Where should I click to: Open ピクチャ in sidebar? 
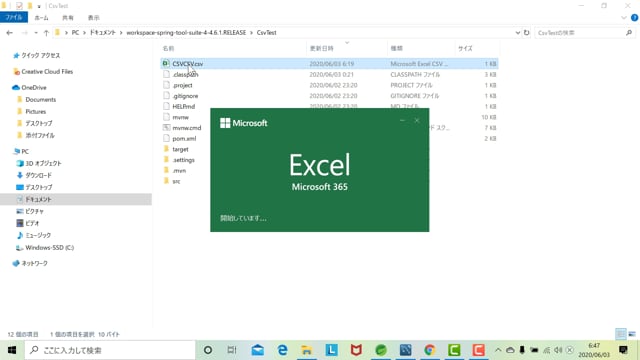pos(34,211)
